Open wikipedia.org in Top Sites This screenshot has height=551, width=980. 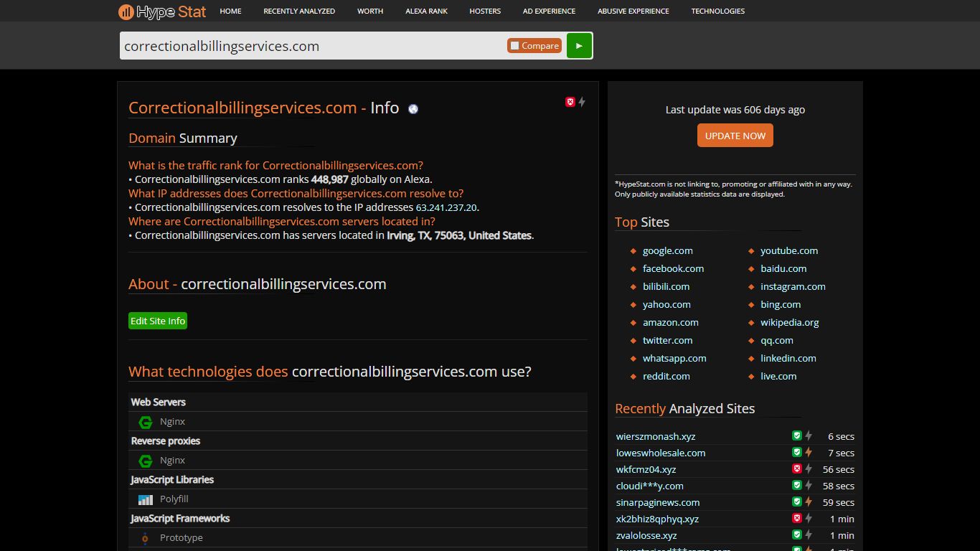790,322
